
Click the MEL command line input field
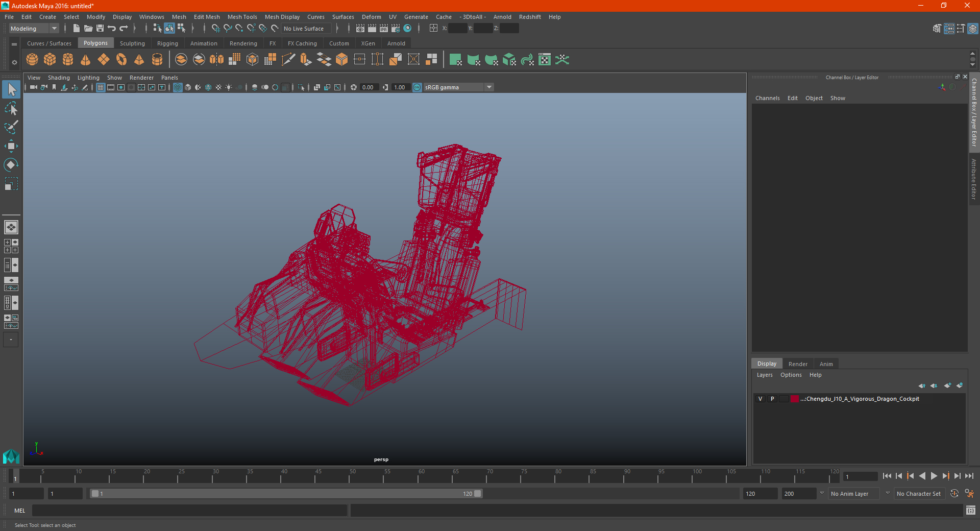tap(189, 511)
